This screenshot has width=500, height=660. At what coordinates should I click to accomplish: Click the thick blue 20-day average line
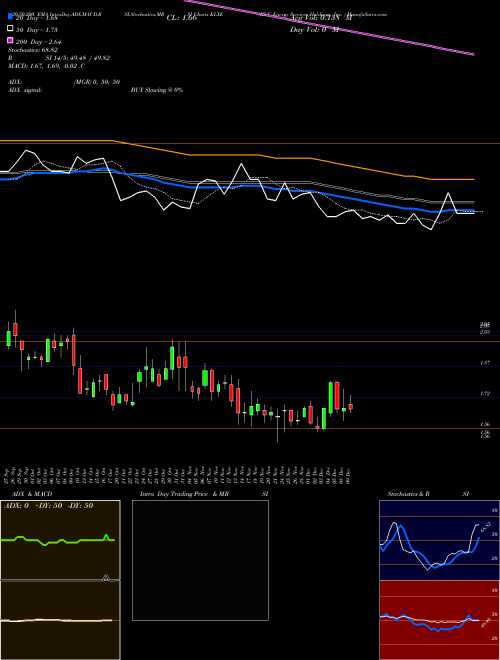[x=237, y=188]
